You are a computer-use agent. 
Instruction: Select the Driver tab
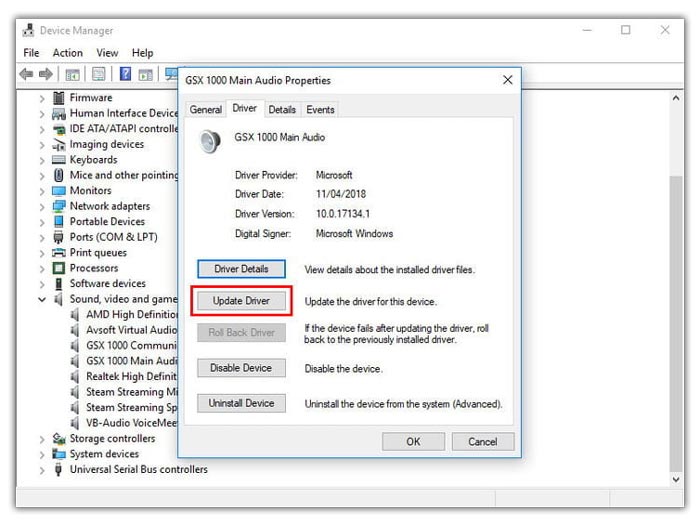tap(245, 108)
